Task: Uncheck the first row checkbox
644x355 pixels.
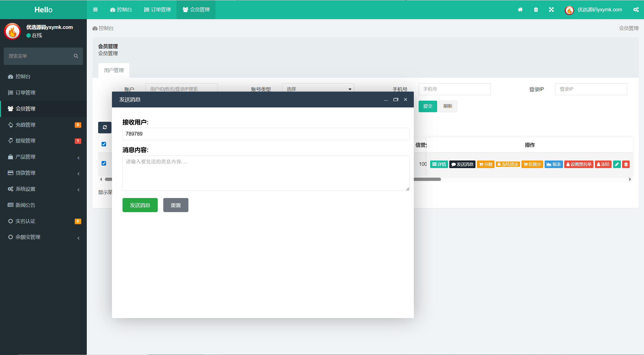Action: click(104, 163)
